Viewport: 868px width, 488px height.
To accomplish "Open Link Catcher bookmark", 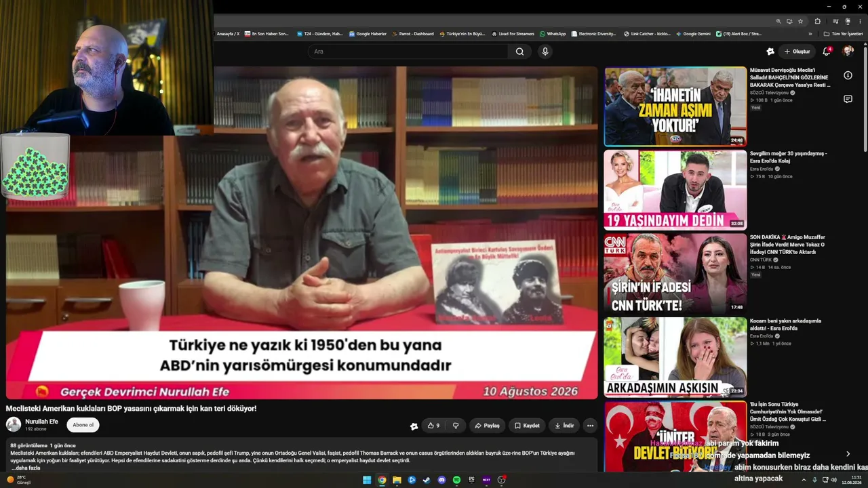I will 647,34.
